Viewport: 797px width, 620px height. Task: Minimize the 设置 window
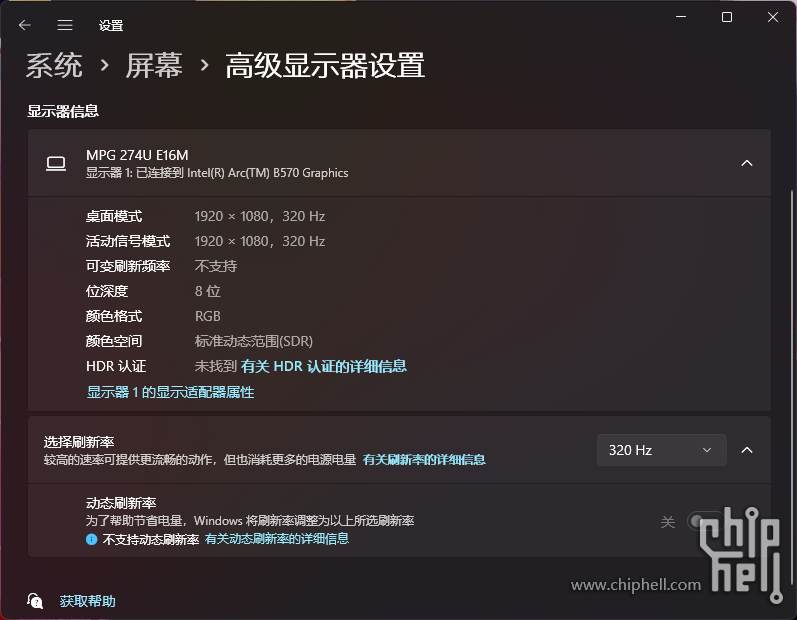click(x=681, y=17)
